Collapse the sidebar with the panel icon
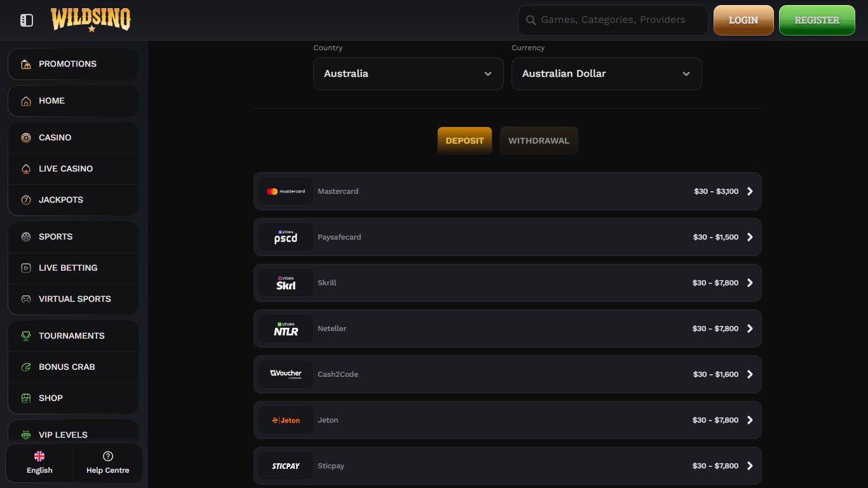Viewport: 868px width, 488px height. click(x=27, y=20)
